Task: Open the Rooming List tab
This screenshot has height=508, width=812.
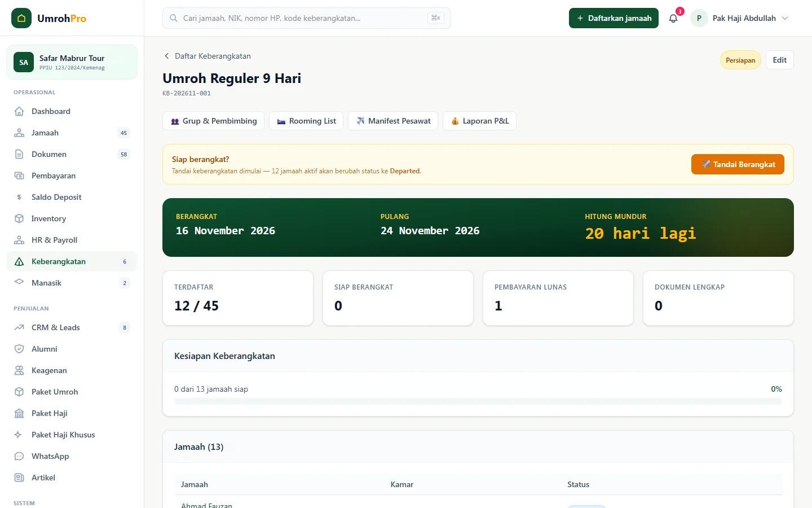Action: coord(306,121)
